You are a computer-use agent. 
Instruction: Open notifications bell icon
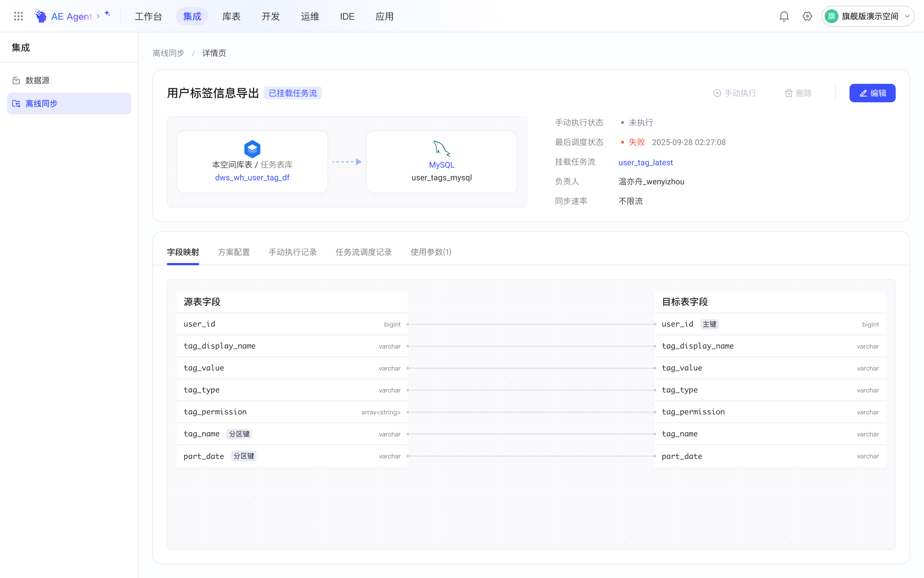[x=784, y=16]
